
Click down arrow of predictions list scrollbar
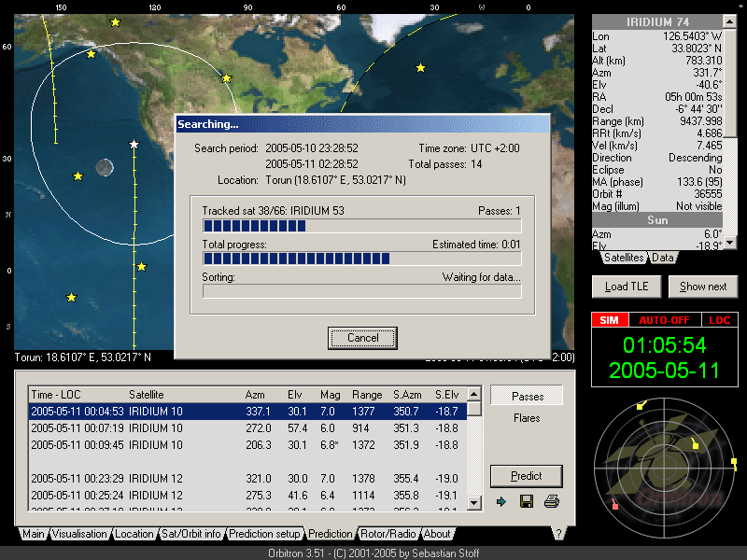click(473, 502)
